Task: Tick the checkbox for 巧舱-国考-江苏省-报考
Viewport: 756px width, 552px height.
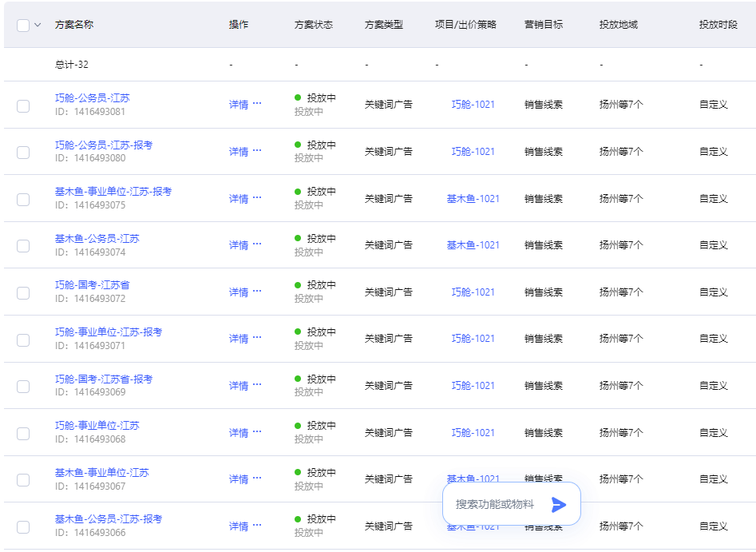Action: pos(23,386)
